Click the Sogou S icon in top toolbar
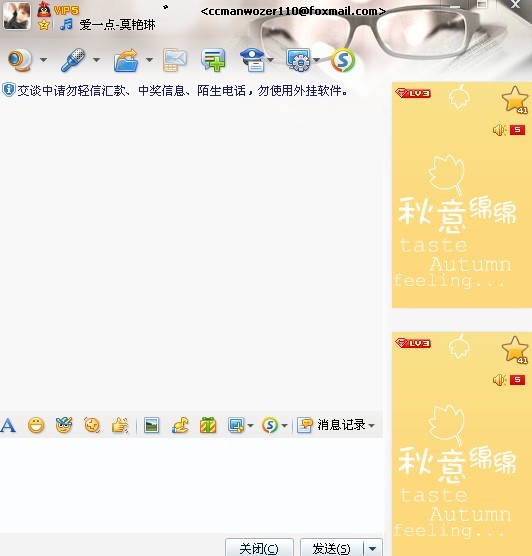 343,60
